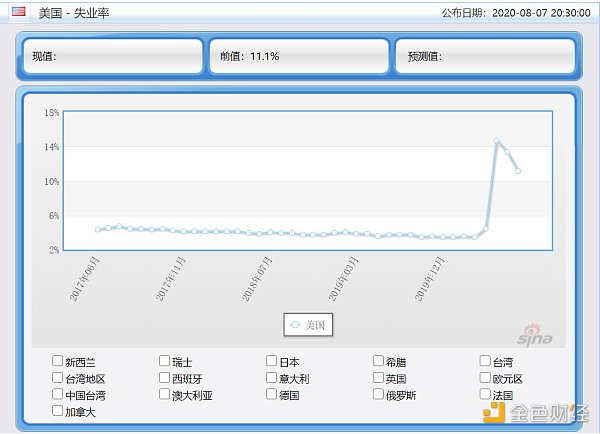Check the 欧元区 checkbox
This screenshot has width=600, height=434.
tap(486, 378)
